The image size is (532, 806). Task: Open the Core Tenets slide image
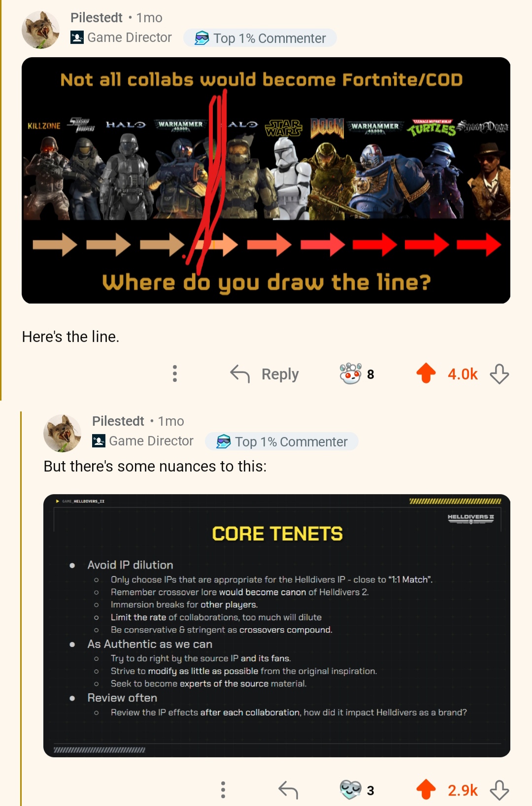coord(277,626)
